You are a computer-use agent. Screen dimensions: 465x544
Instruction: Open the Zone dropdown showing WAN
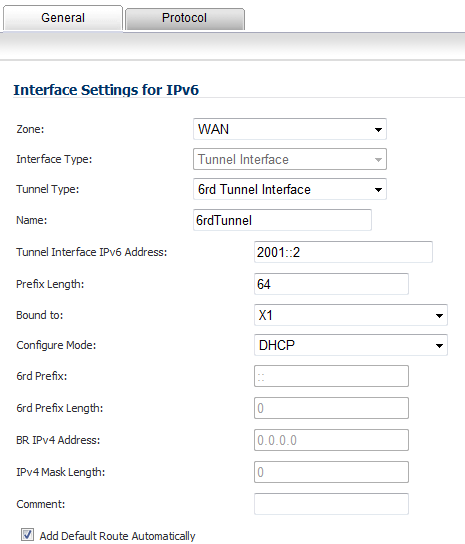pos(290,129)
